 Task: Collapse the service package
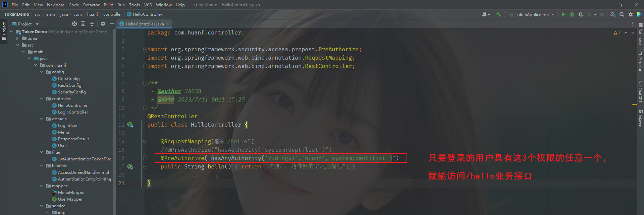(x=41, y=206)
